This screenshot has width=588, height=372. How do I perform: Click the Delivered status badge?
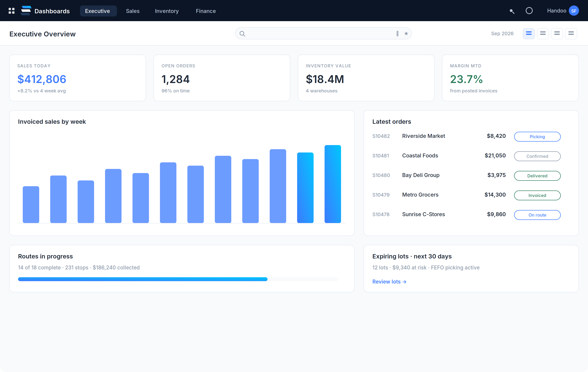537,176
